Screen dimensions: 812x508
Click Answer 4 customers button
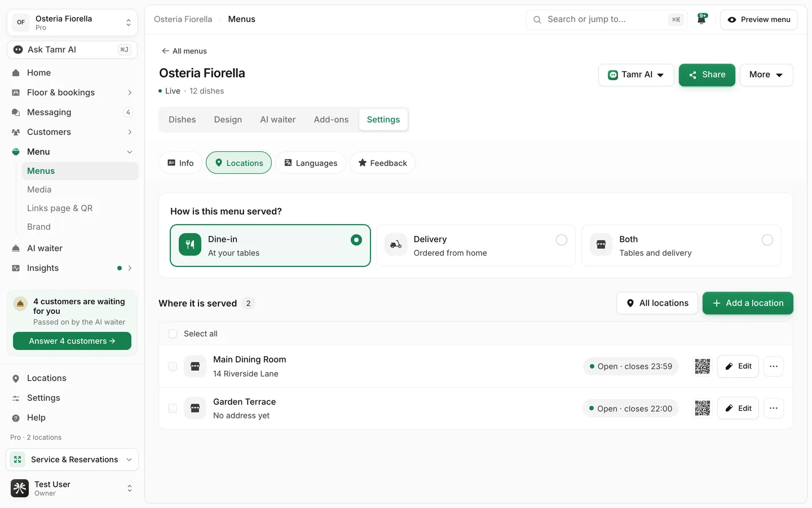coord(72,341)
